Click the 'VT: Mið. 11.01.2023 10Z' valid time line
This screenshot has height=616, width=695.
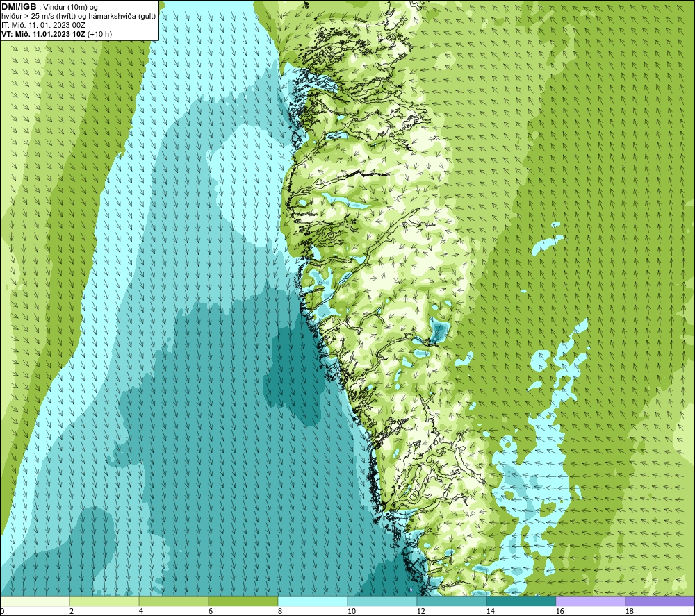(x=43, y=34)
